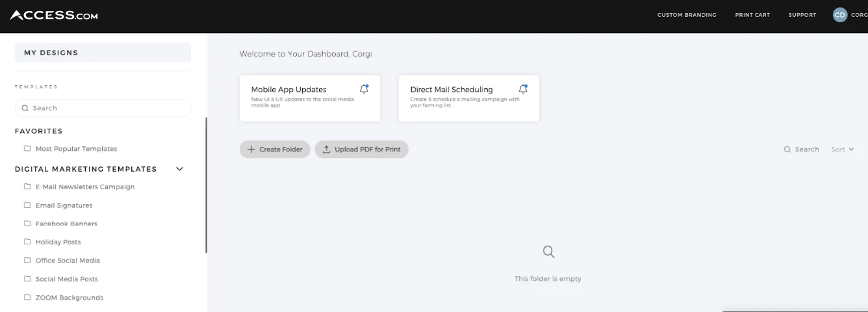Click the plus icon in Create Folder

click(251, 149)
